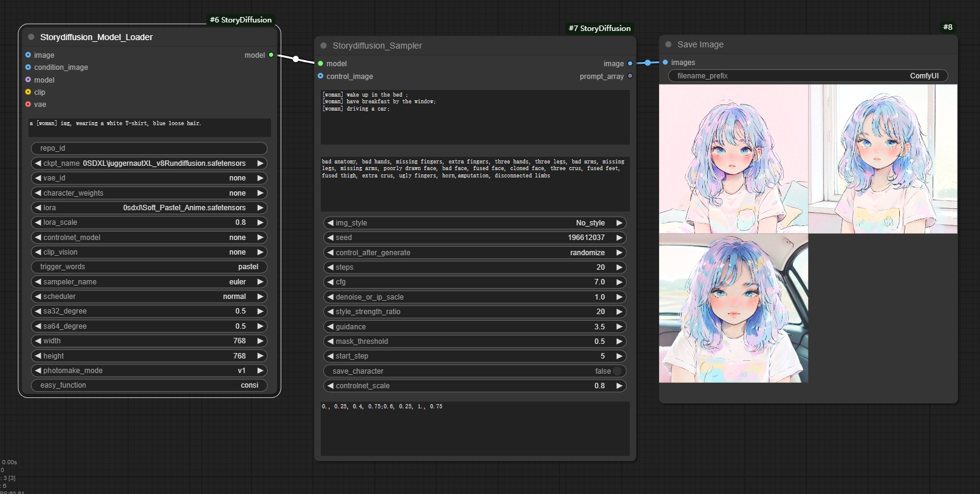Open the character_weights dropdown

click(x=149, y=193)
